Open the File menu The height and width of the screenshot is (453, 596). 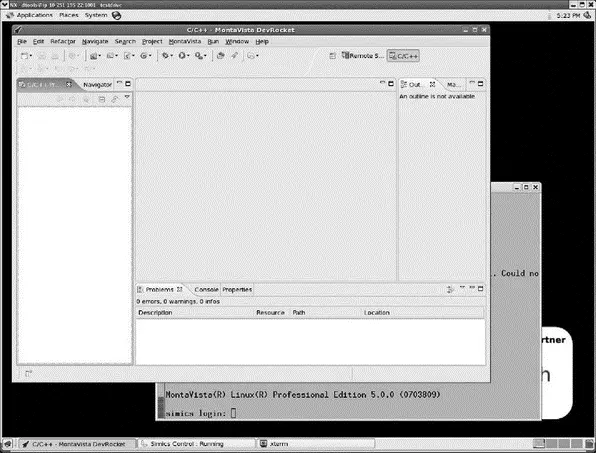[22, 41]
